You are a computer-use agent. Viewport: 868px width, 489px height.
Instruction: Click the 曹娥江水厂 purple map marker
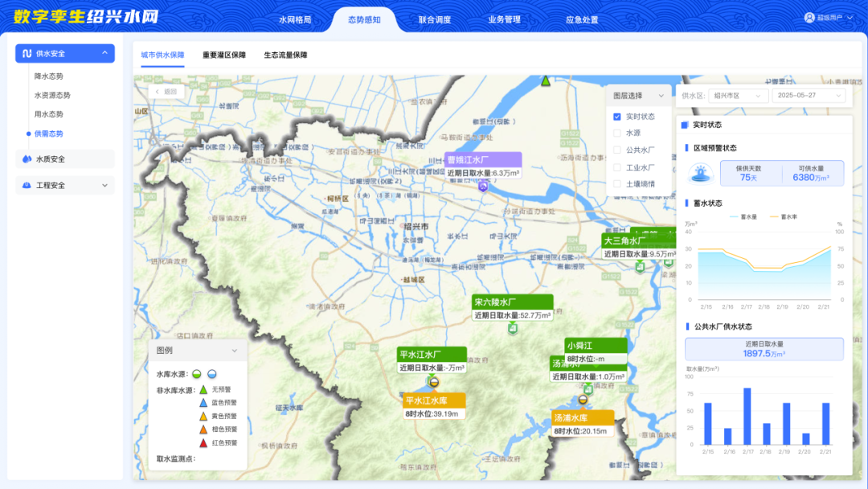[x=483, y=186]
